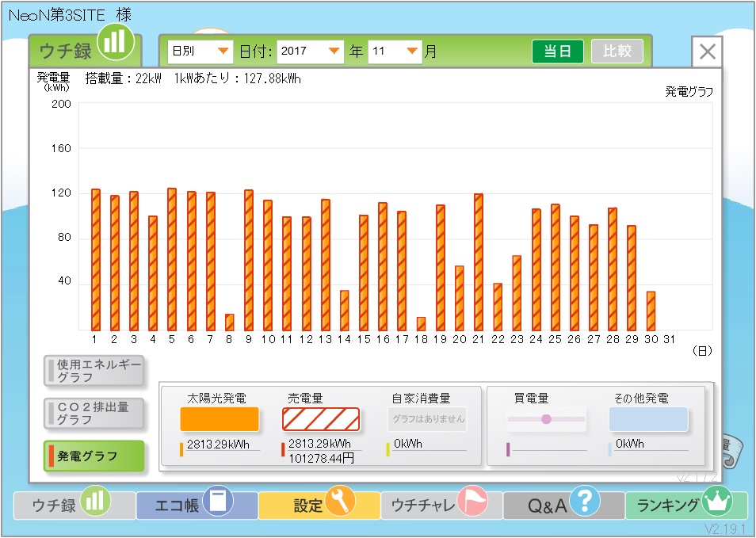Viewport: 756px width, 538px height.
Task: Click the 0kWh value under 自家消費量
Action: coord(408,444)
